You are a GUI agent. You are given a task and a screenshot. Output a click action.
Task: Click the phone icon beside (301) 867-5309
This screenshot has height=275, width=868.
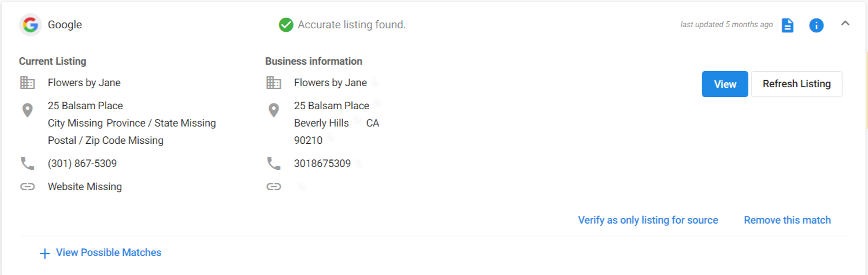click(x=27, y=163)
